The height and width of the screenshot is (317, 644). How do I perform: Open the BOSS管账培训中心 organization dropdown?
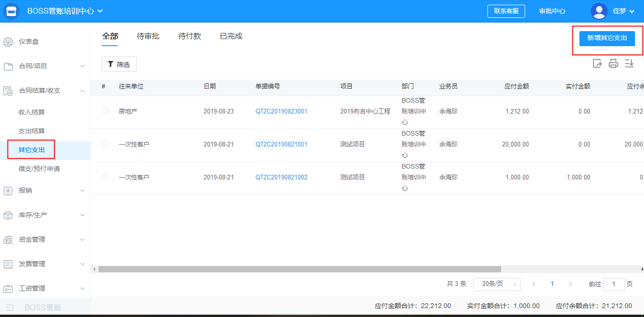pyautogui.click(x=65, y=11)
